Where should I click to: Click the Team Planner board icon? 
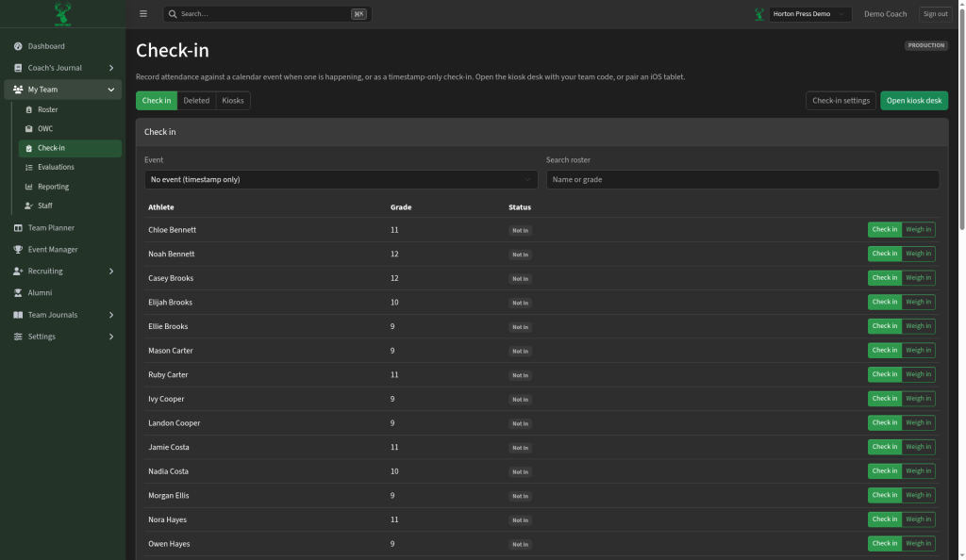18,228
